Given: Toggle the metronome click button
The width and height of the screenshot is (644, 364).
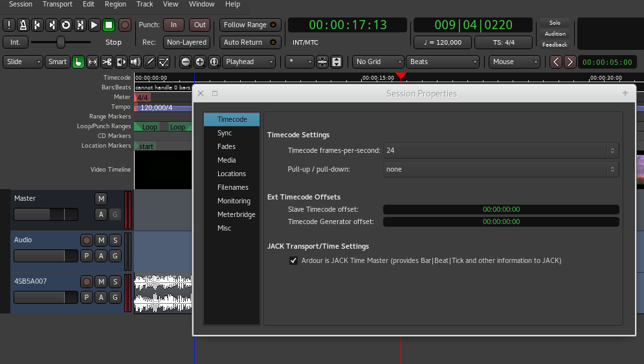Looking at the screenshot, I should click(23, 25).
